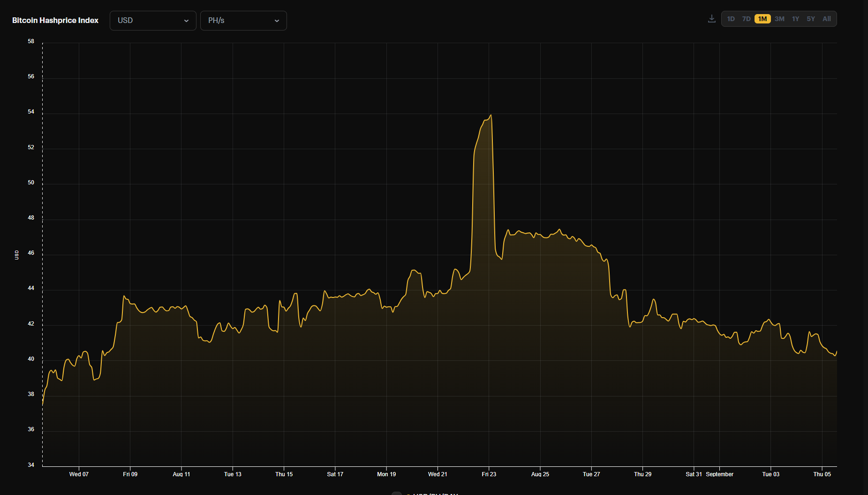Select the All time range

coord(827,19)
